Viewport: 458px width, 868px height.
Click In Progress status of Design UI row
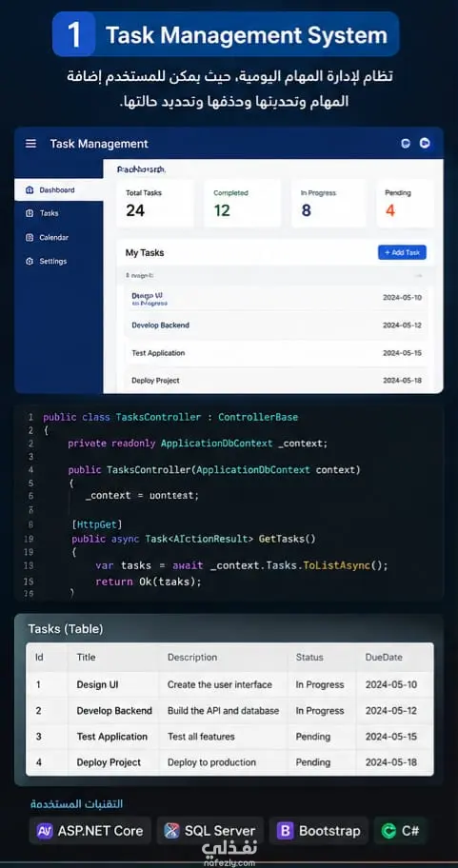point(320,684)
